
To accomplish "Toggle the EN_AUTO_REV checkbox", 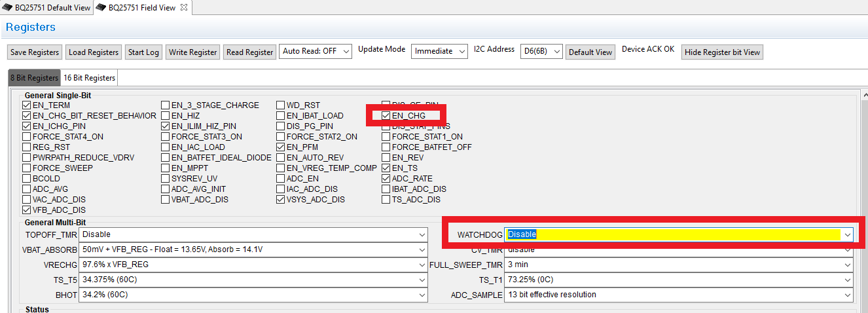I will click(x=281, y=158).
